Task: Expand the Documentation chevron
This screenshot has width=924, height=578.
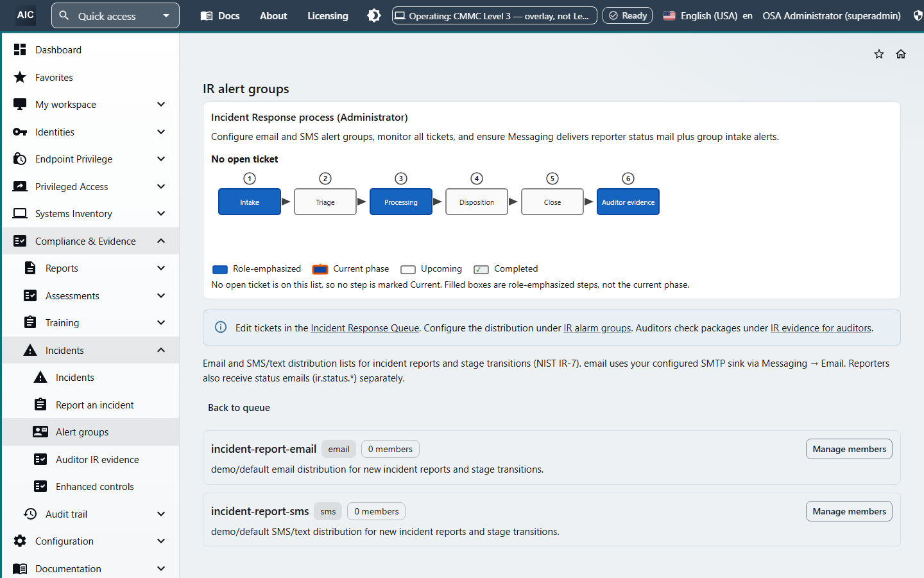Action: [161, 568]
